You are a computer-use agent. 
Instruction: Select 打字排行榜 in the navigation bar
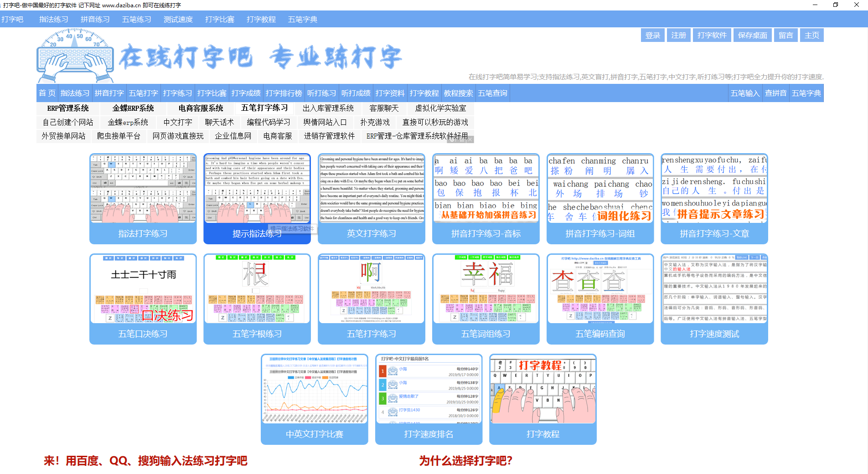[284, 93]
